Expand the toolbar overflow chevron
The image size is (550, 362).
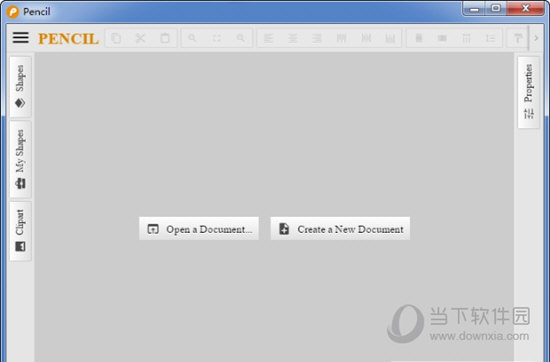click(536, 38)
